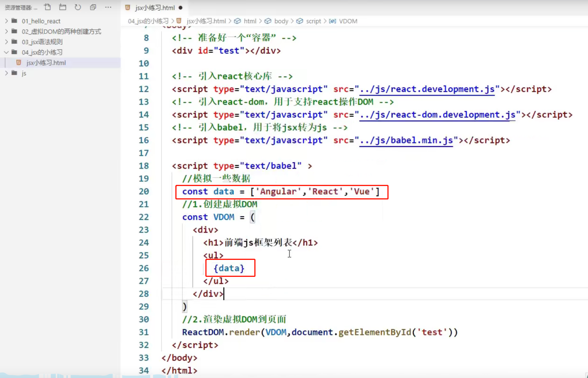Click 'Vue' in the data array

362,192
